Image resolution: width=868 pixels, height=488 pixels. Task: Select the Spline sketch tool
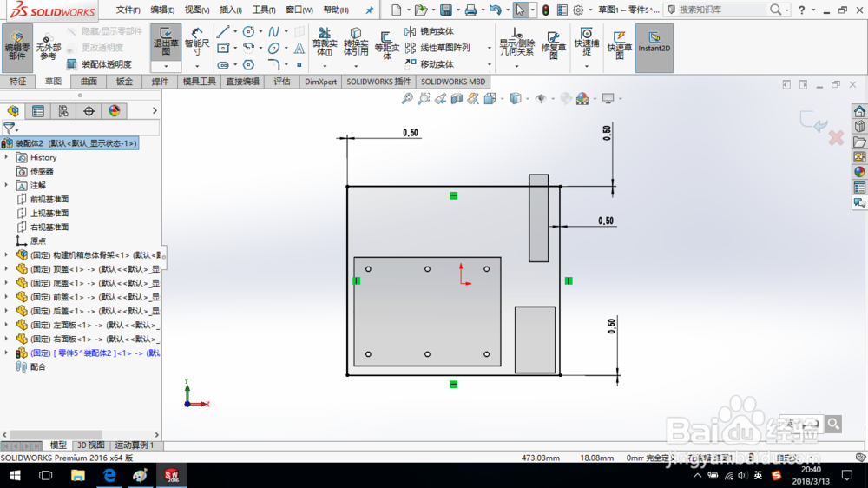[273, 32]
